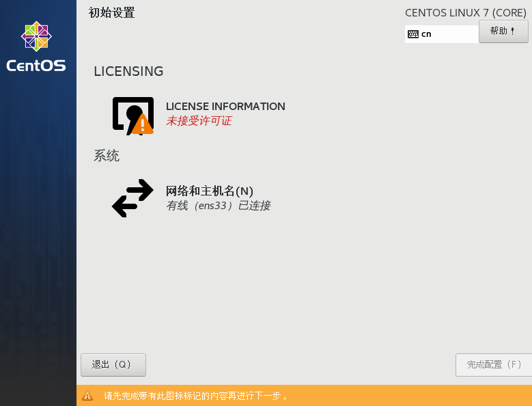The height and width of the screenshot is (406, 532).
Task: Click the CentOS wordmark text
Action: click(x=36, y=66)
